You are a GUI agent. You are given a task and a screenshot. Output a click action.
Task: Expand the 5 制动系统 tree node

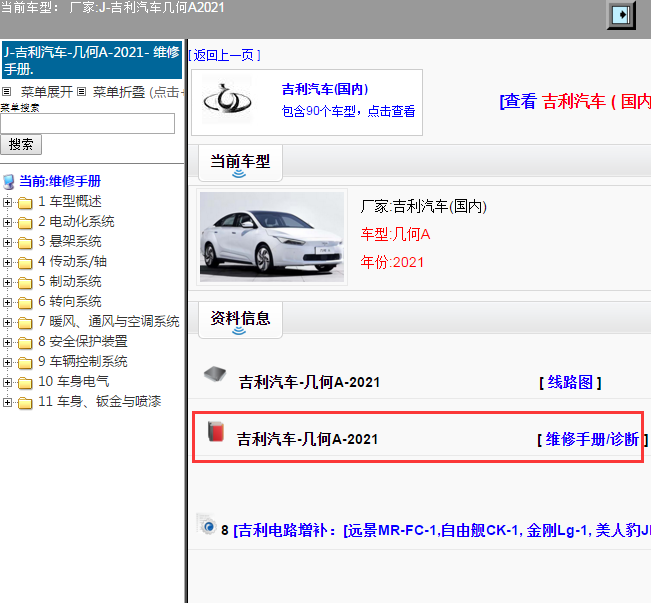(x=7, y=282)
